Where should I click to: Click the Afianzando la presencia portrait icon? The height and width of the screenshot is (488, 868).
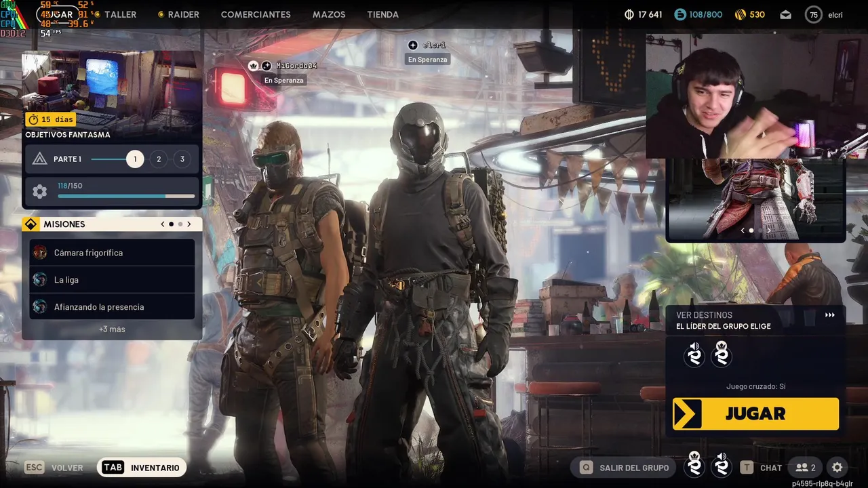pos(40,307)
